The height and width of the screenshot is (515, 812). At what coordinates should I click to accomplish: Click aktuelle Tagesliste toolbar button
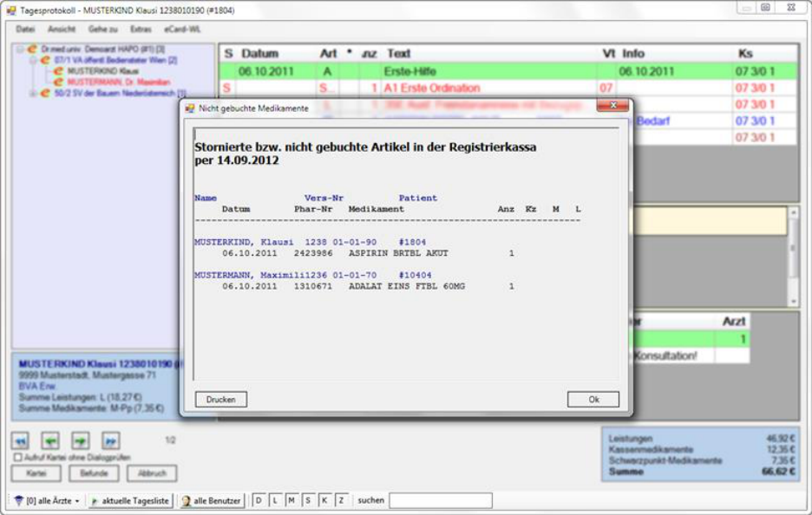[x=130, y=501]
